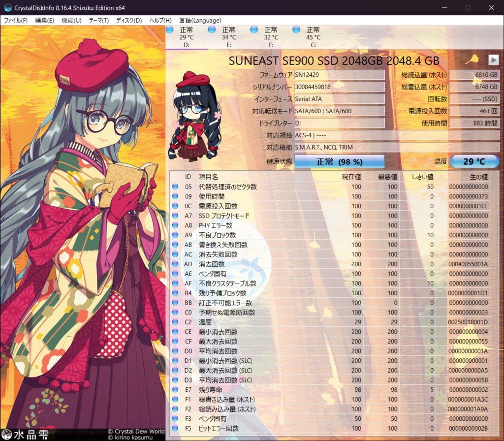Open the ヘルプ(H) menu

(160, 20)
